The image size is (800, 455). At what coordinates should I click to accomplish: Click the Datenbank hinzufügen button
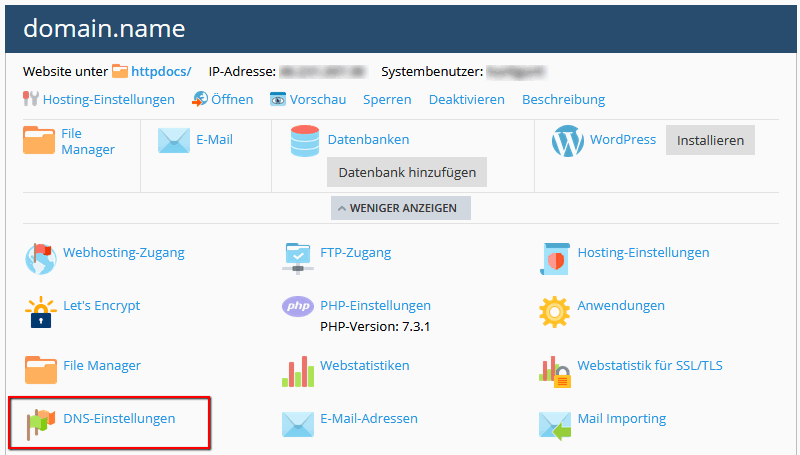(x=407, y=172)
